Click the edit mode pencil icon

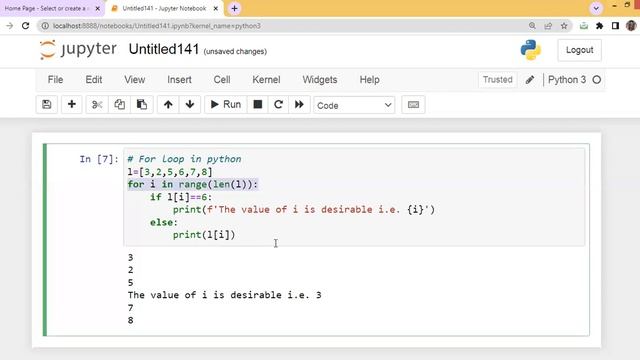530,80
